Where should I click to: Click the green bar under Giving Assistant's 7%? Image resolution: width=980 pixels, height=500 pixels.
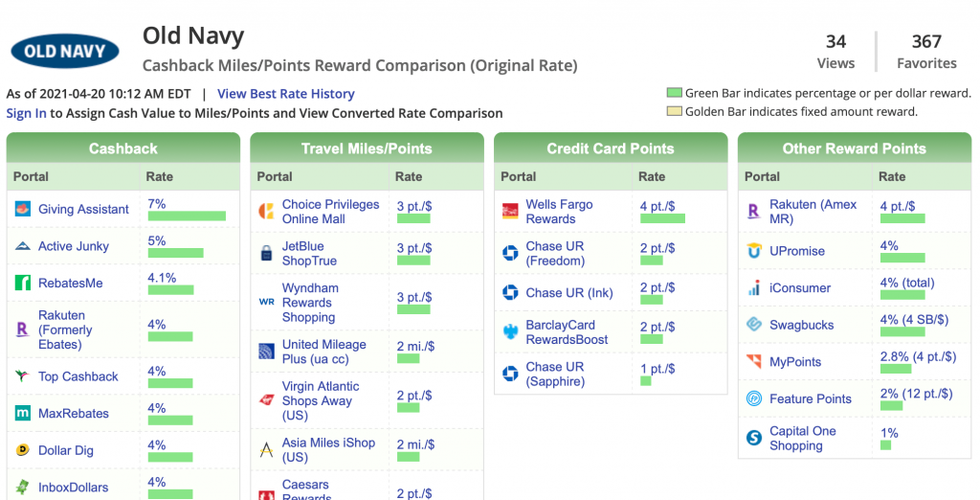click(187, 216)
